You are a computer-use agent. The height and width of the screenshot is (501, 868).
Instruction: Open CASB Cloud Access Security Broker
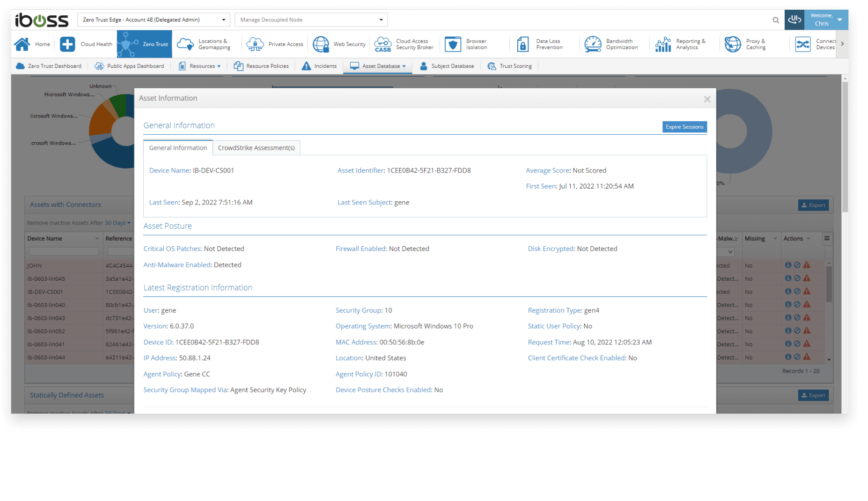[x=404, y=44]
